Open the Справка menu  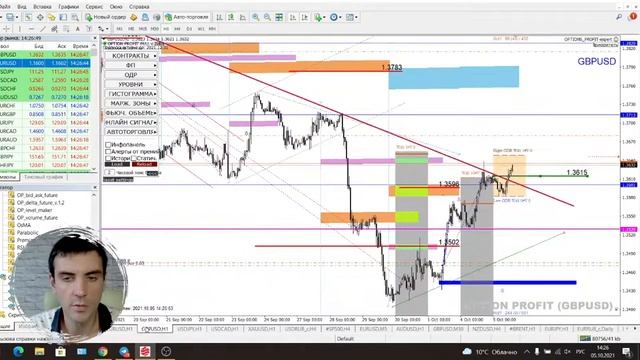tap(139, 7)
